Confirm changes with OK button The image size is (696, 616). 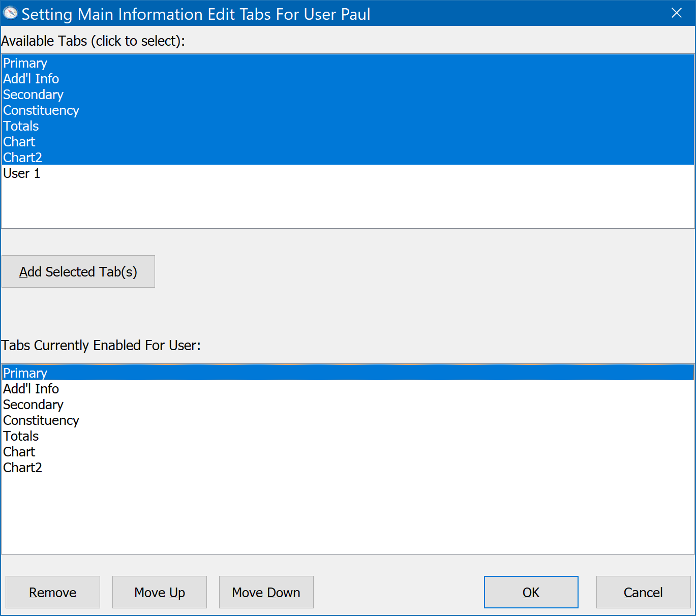531,592
